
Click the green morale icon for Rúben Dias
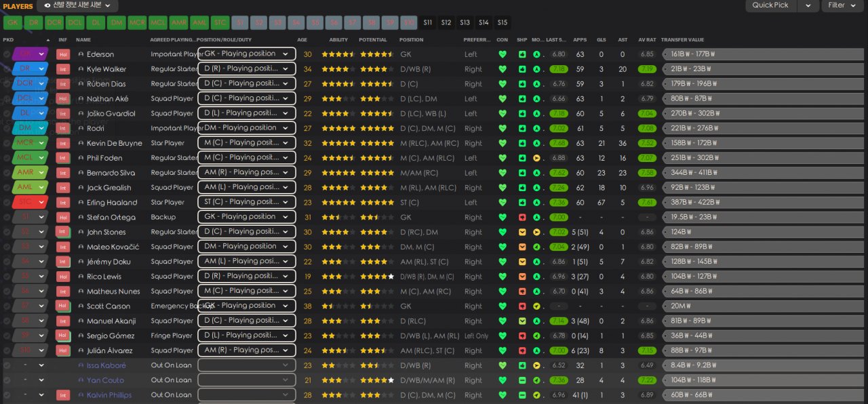pyautogui.click(x=536, y=84)
